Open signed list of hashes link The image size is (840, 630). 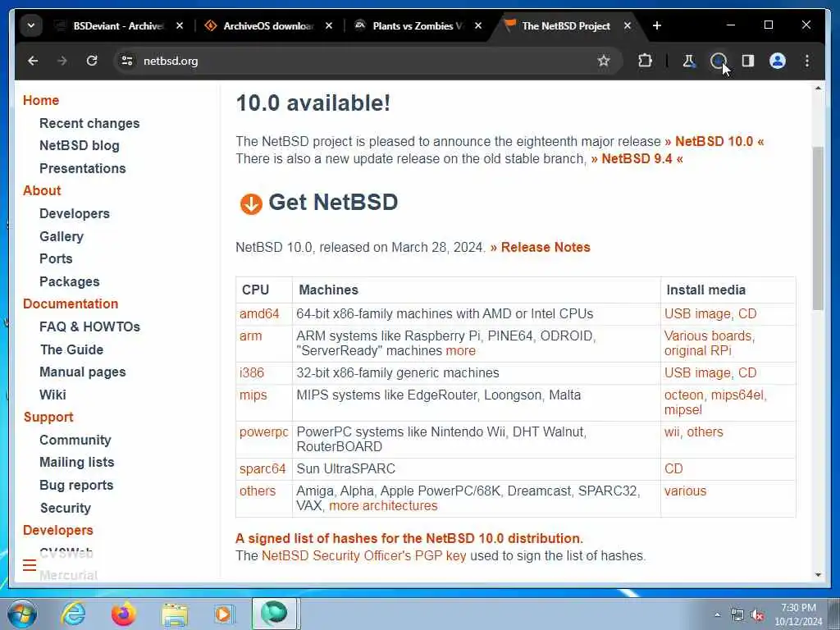(409, 538)
